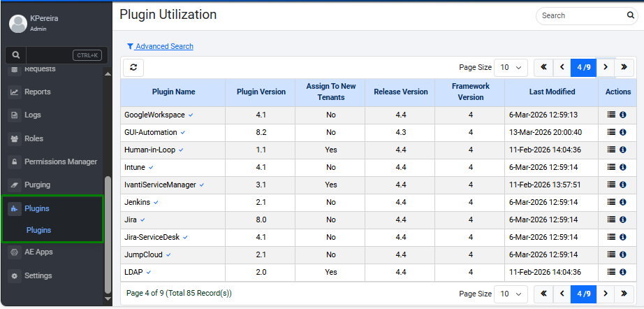Open info icon for Intune row
This screenshot has height=309, width=644.
(x=622, y=167)
